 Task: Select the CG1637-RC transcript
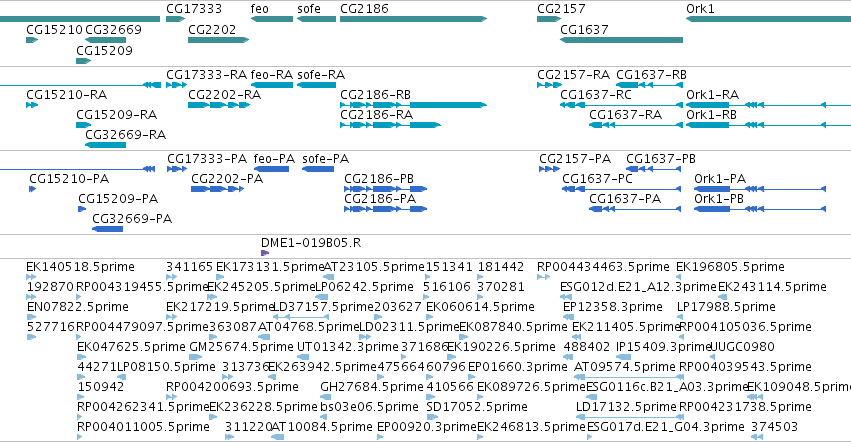coord(621,105)
